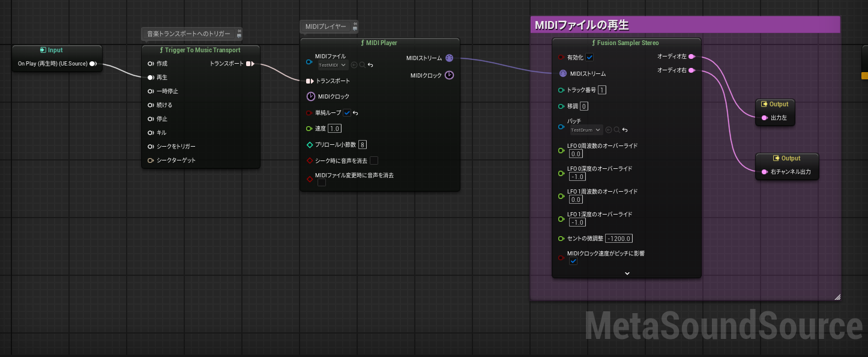Edit the 速度 value field 1.0
Screen dimensions: 868x357
coord(334,129)
